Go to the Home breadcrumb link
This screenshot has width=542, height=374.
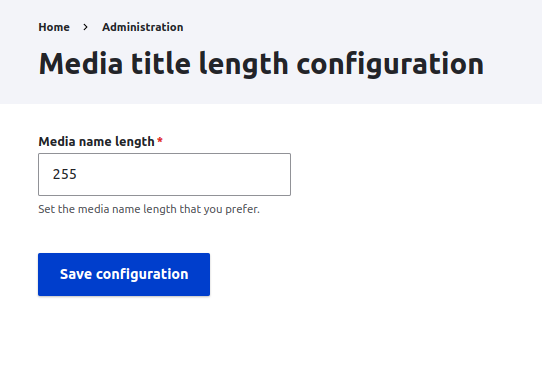(54, 27)
